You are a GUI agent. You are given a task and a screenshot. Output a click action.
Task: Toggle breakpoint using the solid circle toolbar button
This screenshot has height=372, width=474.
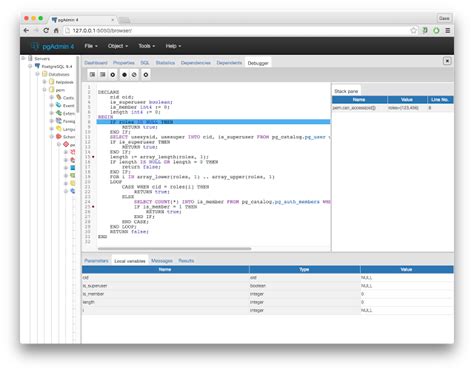point(124,75)
